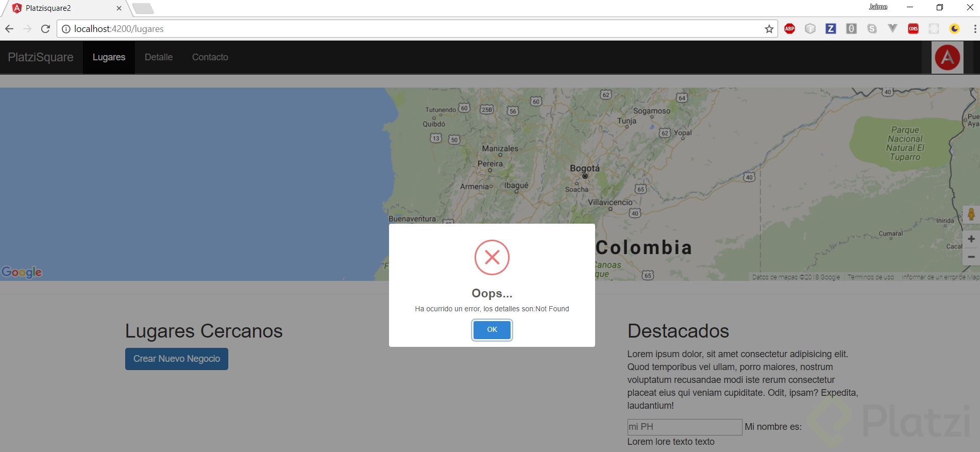Click the browser forward arrow
Image resolution: width=980 pixels, height=452 pixels.
[x=27, y=29]
